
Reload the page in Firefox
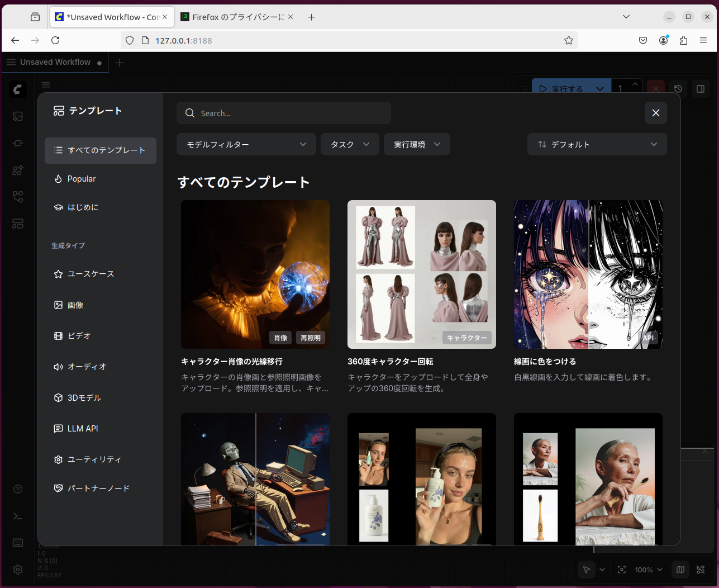pyautogui.click(x=55, y=40)
